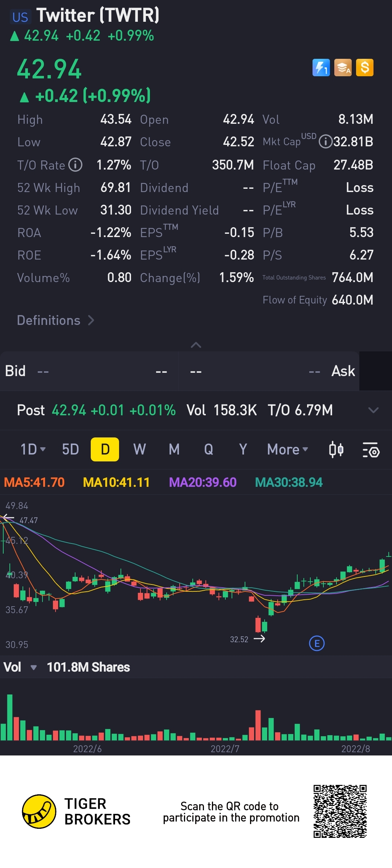Select the D daily chart tab
The image size is (392, 868).
tap(105, 449)
